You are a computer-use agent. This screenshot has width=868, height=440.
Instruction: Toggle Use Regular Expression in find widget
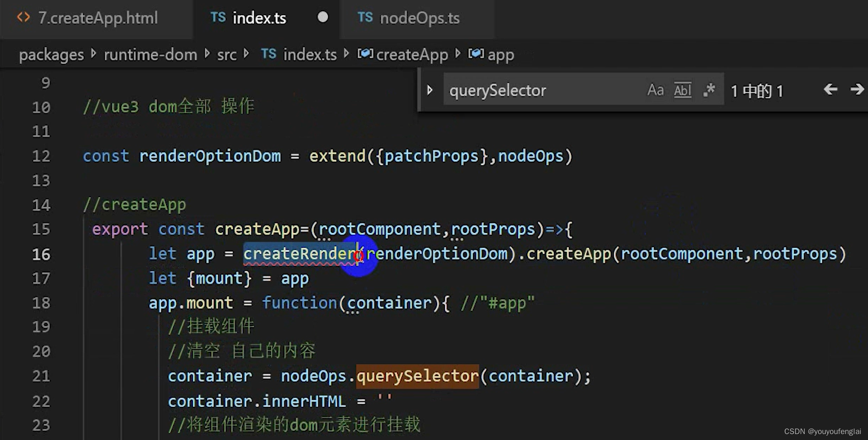click(709, 90)
